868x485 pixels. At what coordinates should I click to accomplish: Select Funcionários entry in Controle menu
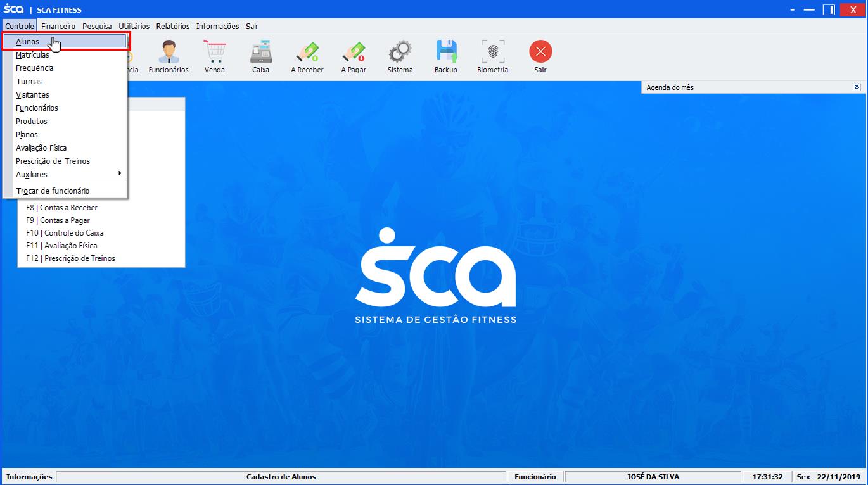[x=70, y=108]
